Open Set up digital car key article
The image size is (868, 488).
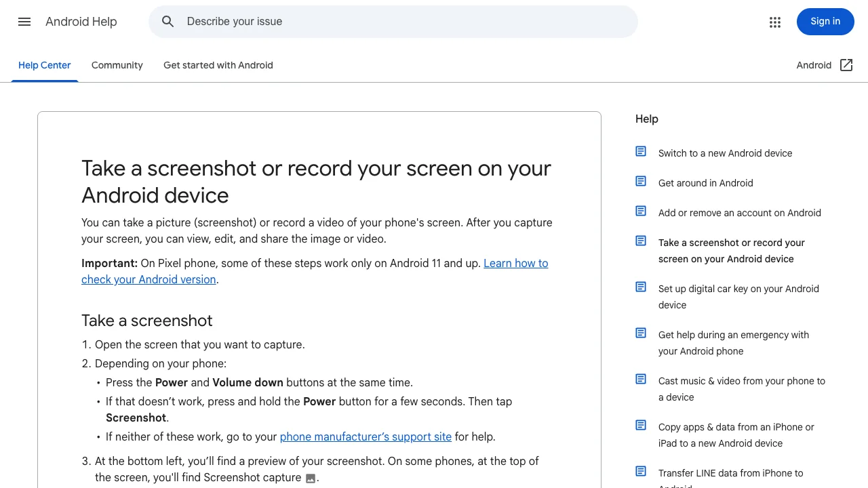pyautogui.click(x=739, y=297)
